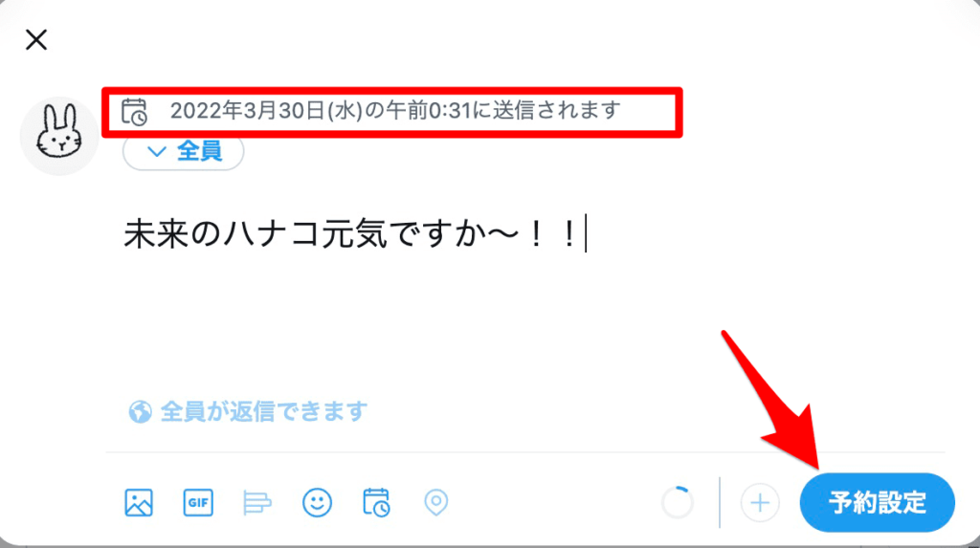
Task: Add a poll using the poll icon
Action: click(256, 502)
